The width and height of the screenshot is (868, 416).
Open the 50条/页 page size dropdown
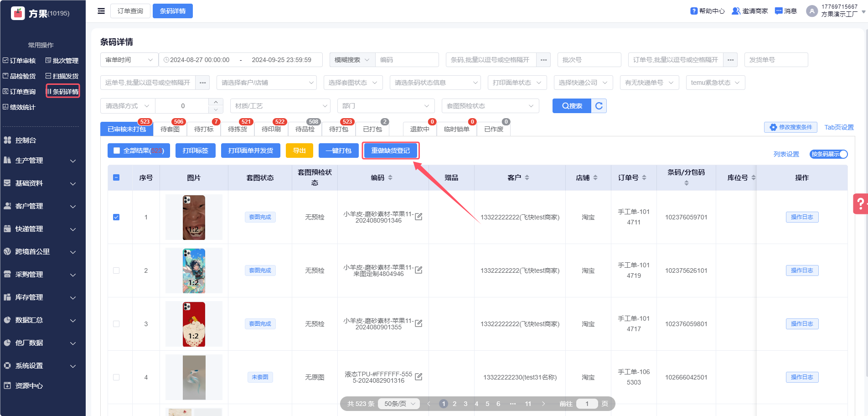coord(399,404)
